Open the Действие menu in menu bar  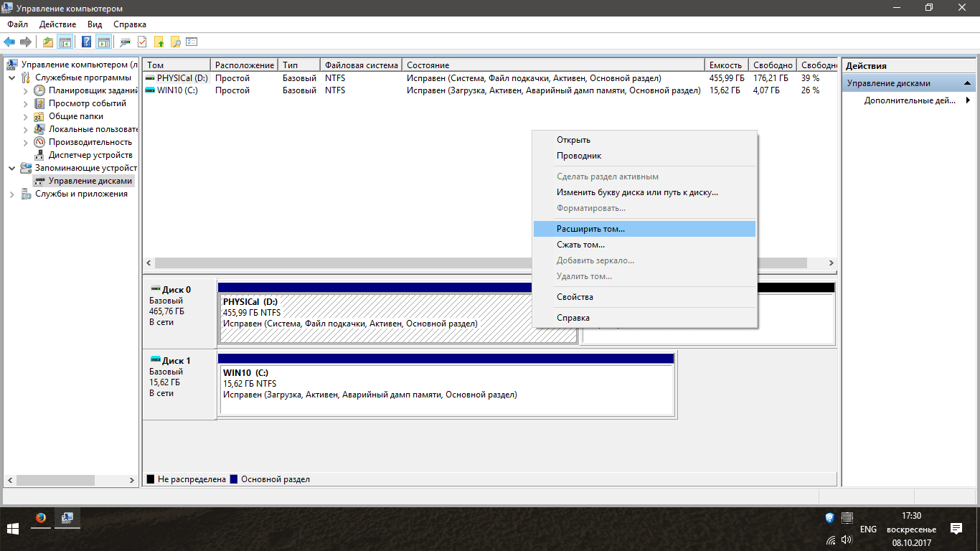tap(57, 24)
